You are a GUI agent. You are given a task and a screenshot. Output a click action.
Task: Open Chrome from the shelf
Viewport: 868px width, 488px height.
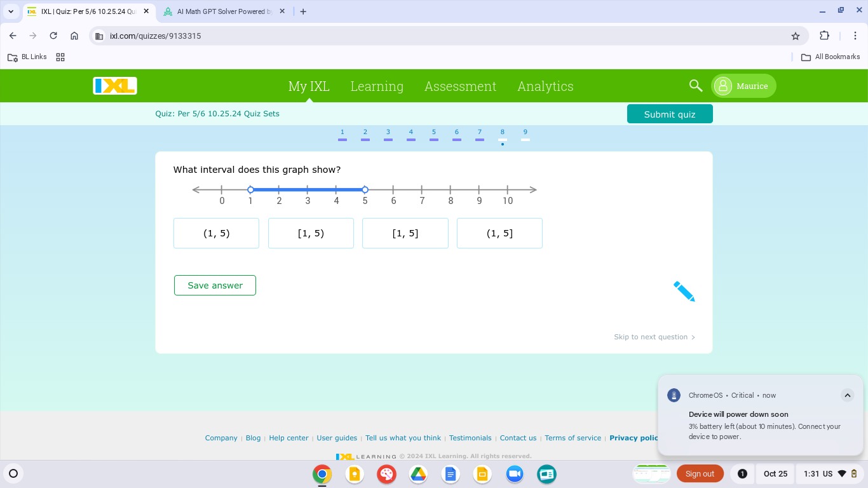pos(322,474)
